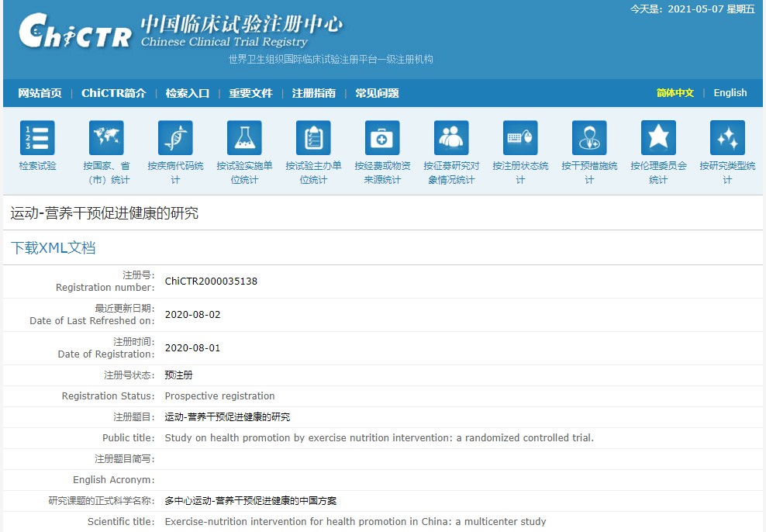Screen dimensions: 766x532
Task: Click the last refreshed date 2020-08-02
Action: point(192,315)
